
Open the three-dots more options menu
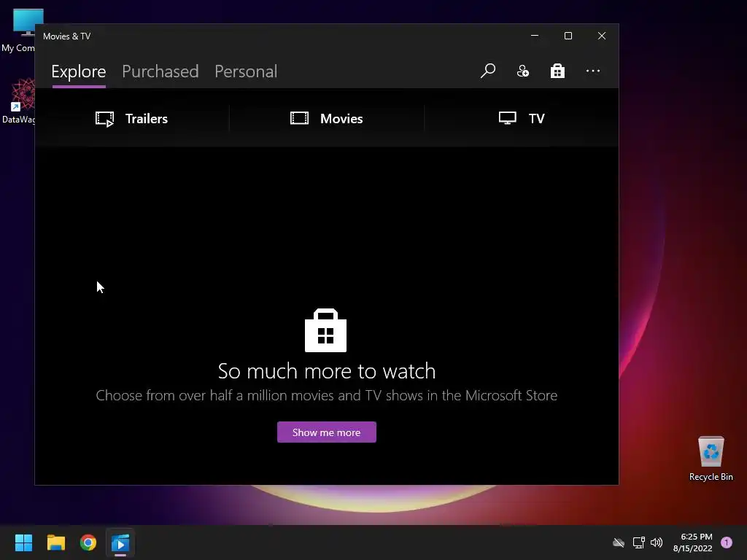coord(592,71)
